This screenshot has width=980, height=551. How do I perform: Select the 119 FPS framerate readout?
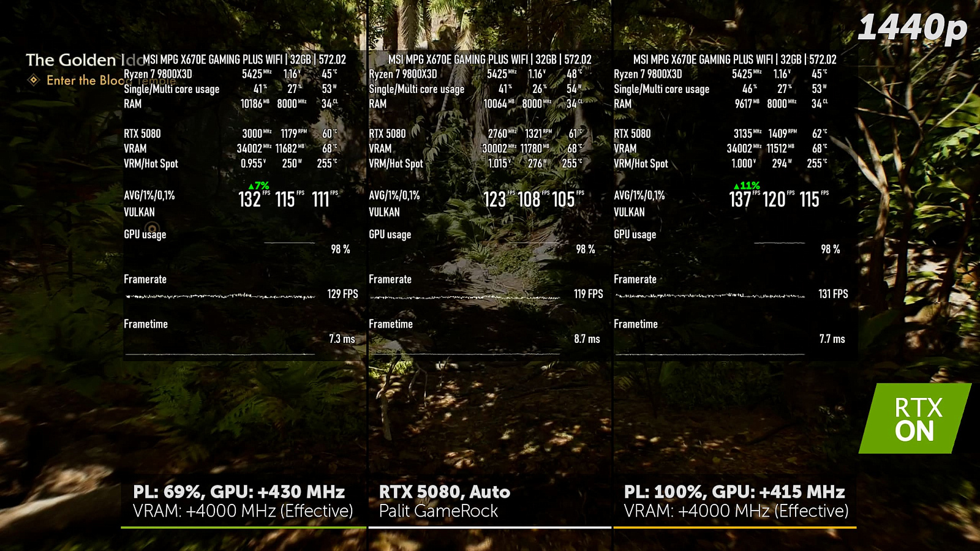[x=588, y=294]
